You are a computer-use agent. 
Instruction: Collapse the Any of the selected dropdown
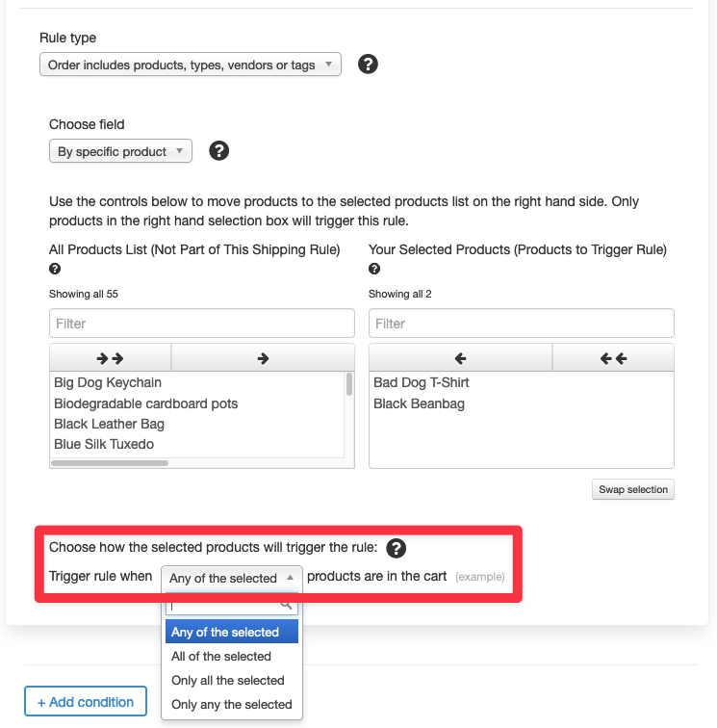coord(232,578)
